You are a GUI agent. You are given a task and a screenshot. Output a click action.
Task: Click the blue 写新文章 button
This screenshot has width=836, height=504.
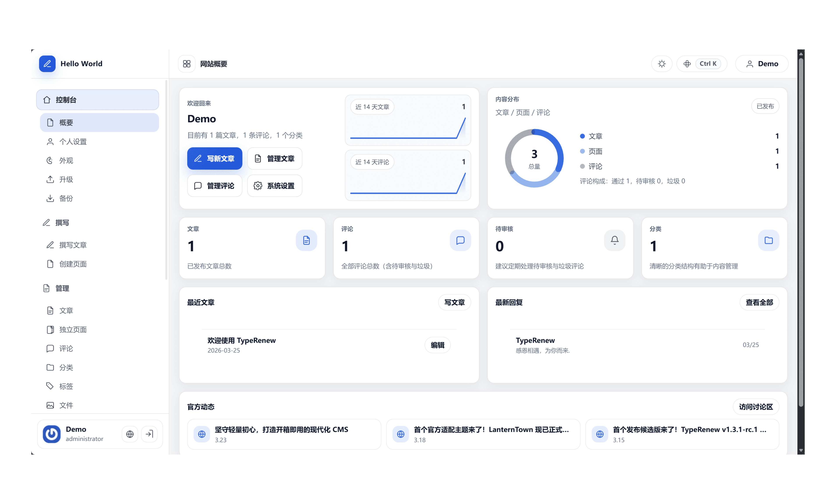214,158
